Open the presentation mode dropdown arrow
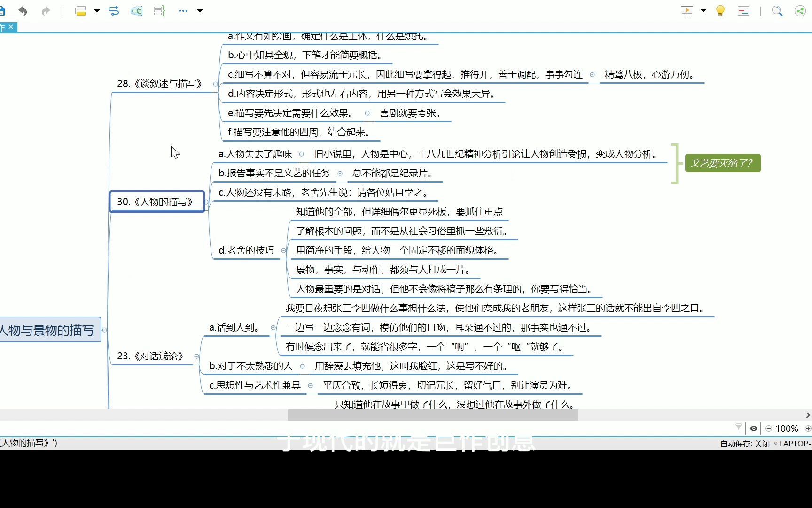The width and height of the screenshot is (812, 508). [703, 10]
